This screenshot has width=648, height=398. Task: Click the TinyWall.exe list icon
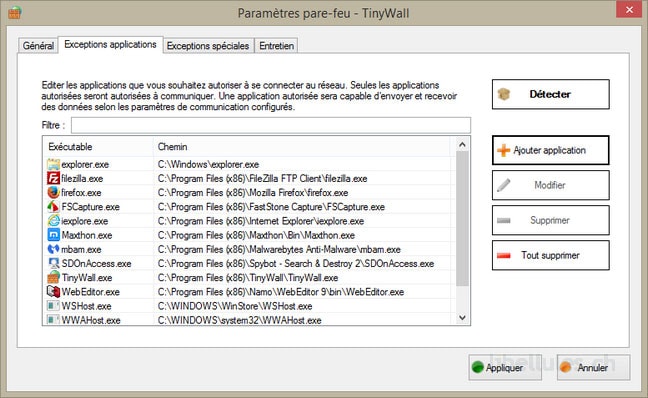point(53,277)
